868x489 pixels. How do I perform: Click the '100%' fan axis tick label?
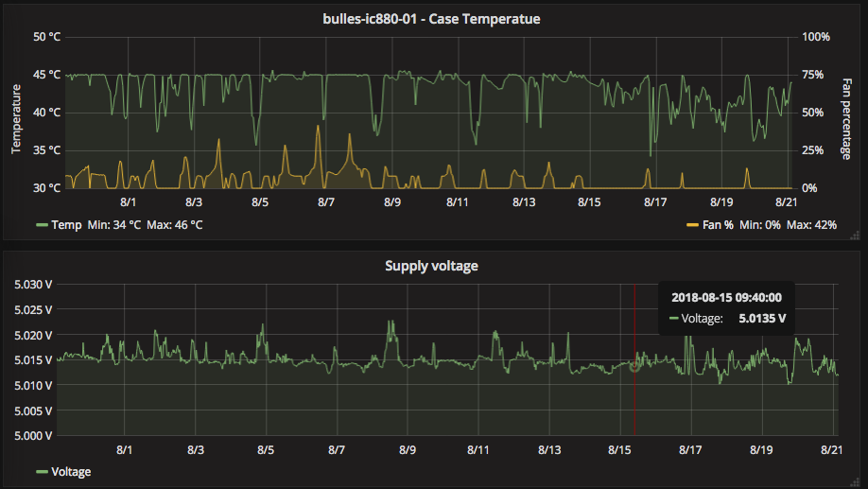(816, 37)
